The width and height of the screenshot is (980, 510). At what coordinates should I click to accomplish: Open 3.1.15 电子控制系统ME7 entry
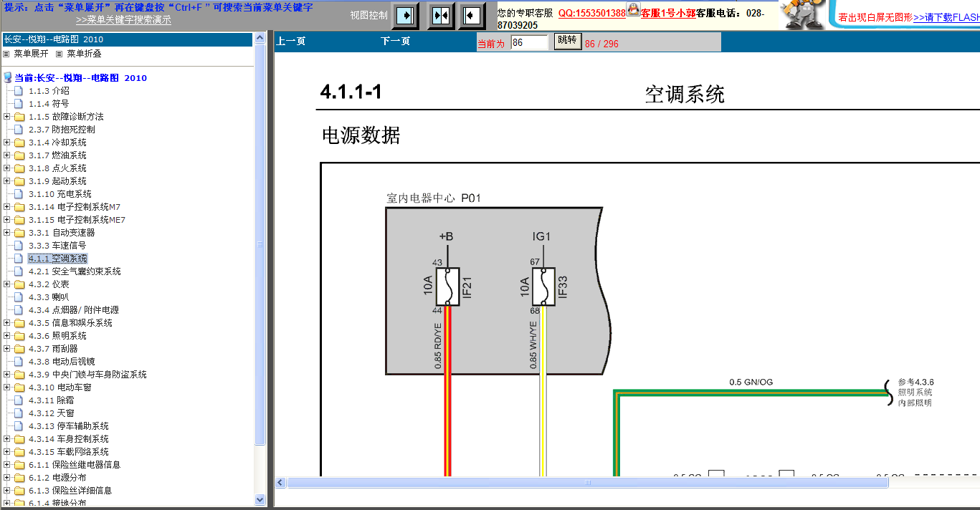[x=77, y=220]
